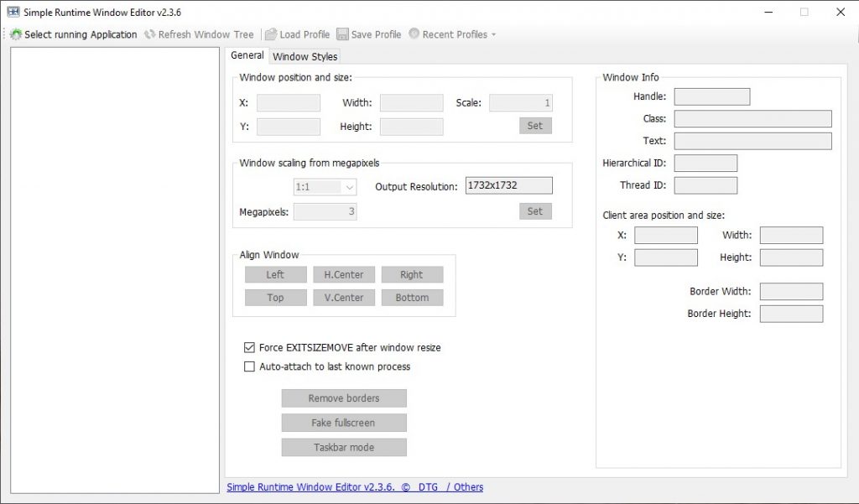The width and height of the screenshot is (859, 504).
Task: Maximize the application window
Action: tap(804, 13)
